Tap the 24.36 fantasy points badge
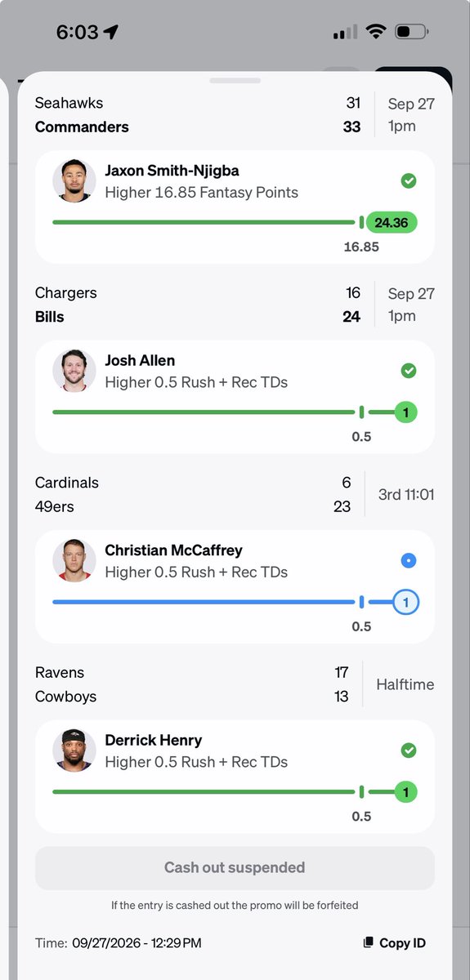The height and width of the screenshot is (980, 470). (392, 222)
